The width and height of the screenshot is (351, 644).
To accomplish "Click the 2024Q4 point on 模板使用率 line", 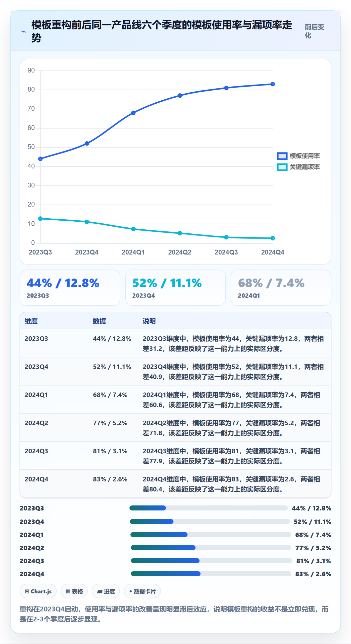I will (273, 84).
